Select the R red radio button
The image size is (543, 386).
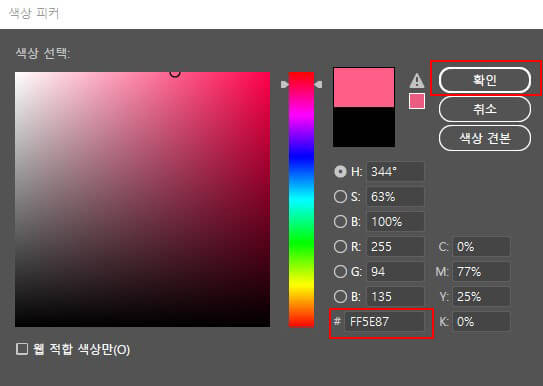coord(340,246)
